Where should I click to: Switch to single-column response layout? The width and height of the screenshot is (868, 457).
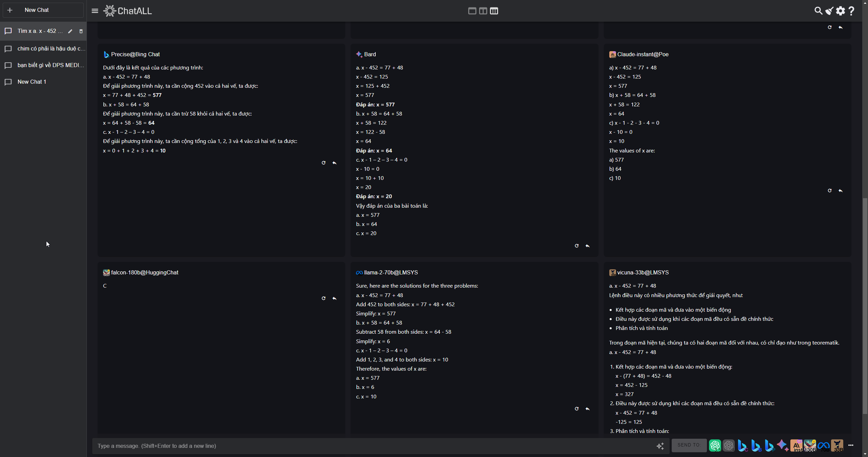(472, 11)
